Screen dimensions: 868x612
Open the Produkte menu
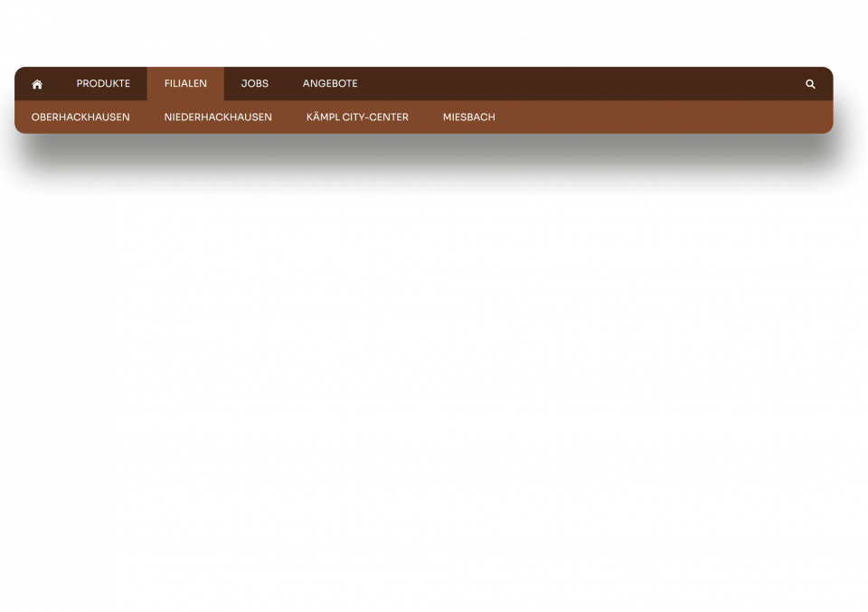point(103,84)
